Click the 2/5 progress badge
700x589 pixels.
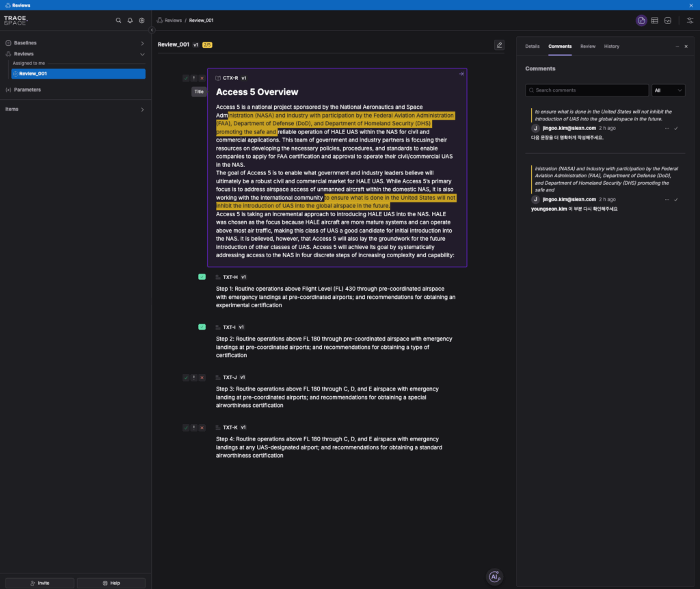(x=207, y=45)
